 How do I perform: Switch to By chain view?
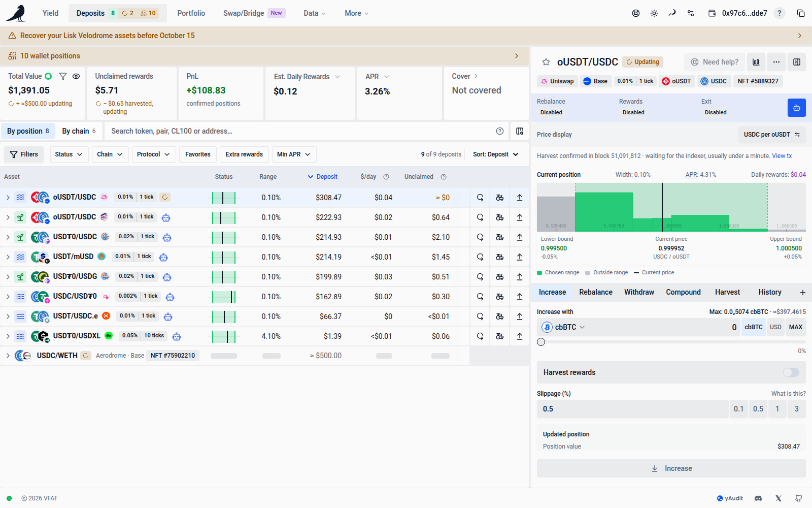tap(79, 131)
